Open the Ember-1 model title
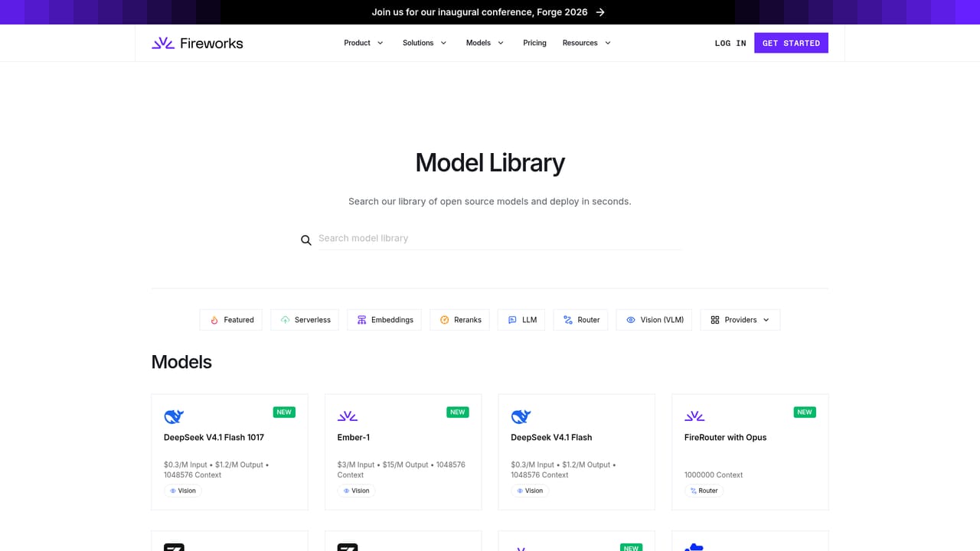Screen dimensions: 980x551 tap(354, 438)
